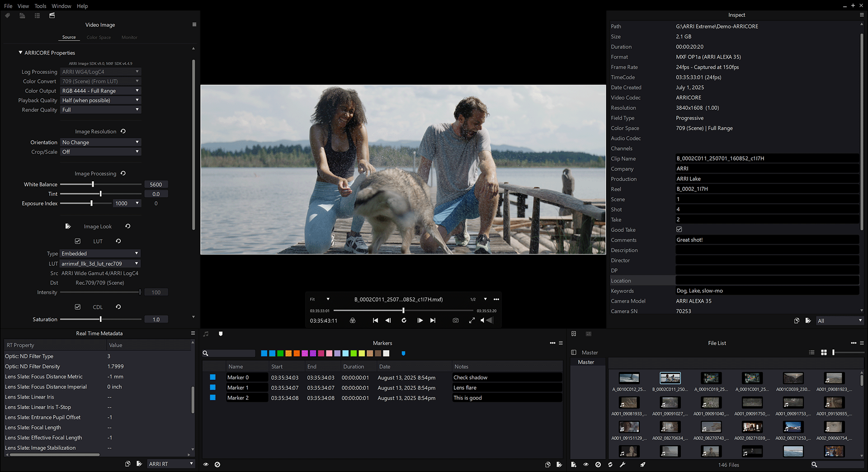This screenshot has height=472, width=868.
Task: Take a snapshot with the camera icon
Action: 455,321
